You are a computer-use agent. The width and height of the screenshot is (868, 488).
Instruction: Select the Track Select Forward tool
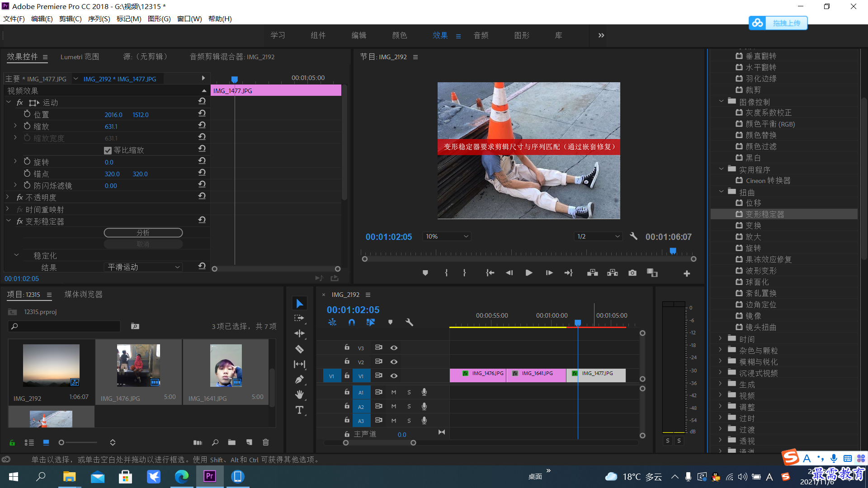299,318
